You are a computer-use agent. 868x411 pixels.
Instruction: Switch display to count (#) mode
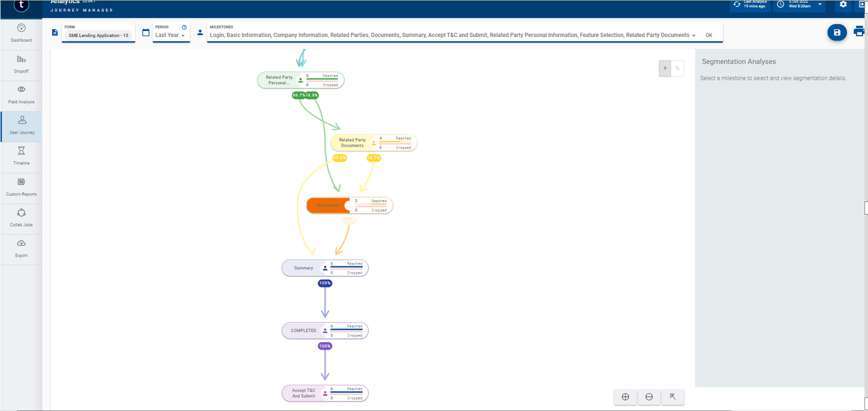click(665, 68)
